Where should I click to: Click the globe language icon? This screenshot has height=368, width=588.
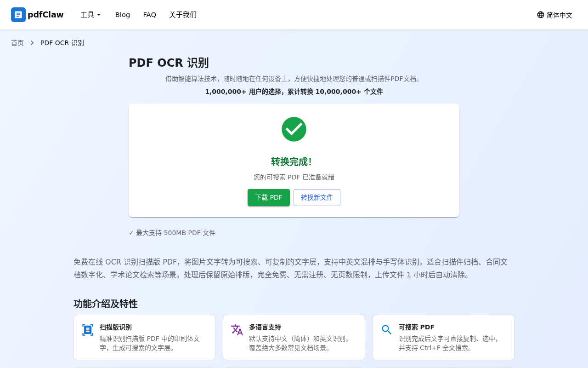[541, 15]
